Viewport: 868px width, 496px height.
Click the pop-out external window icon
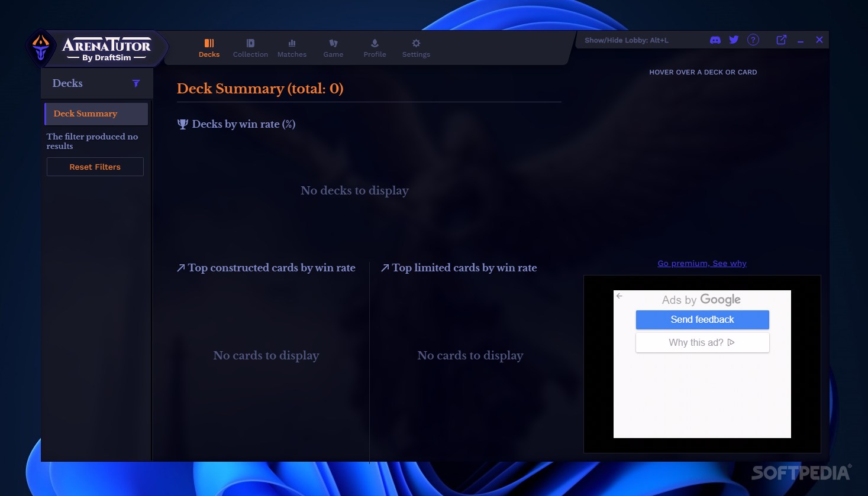782,40
